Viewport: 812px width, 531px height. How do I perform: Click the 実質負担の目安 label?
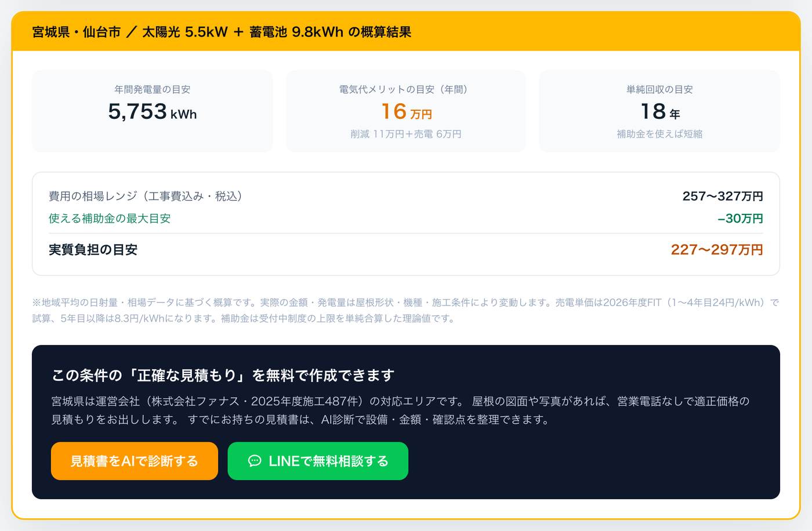93,250
